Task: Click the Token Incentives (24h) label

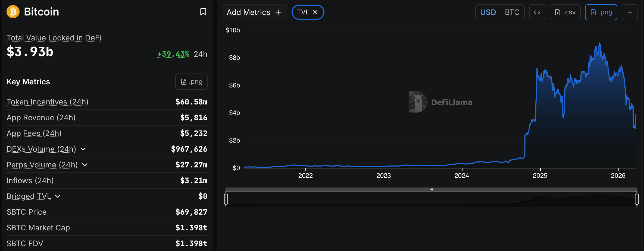Action: (x=47, y=102)
